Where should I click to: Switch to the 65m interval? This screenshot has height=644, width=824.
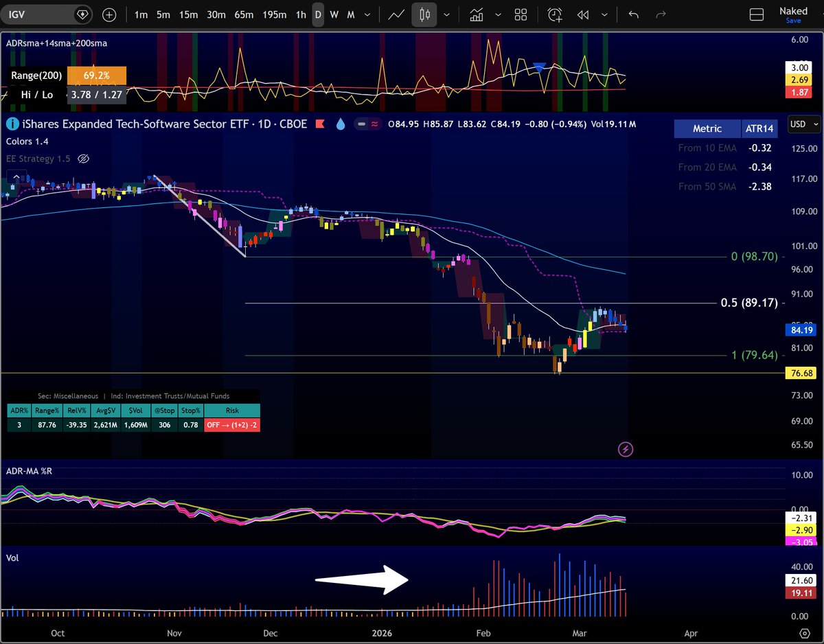tap(244, 14)
